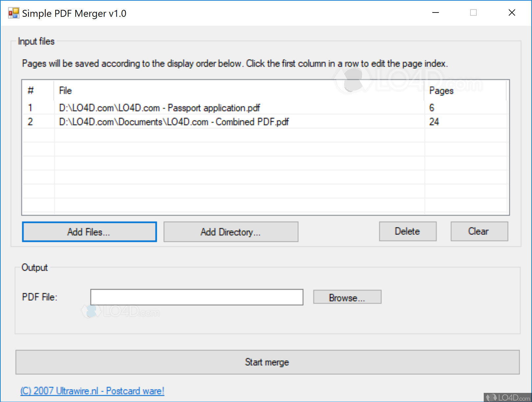Click Add Files to insert new PDFs
This screenshot has width=532, height=402.
[x=89, y=232]
